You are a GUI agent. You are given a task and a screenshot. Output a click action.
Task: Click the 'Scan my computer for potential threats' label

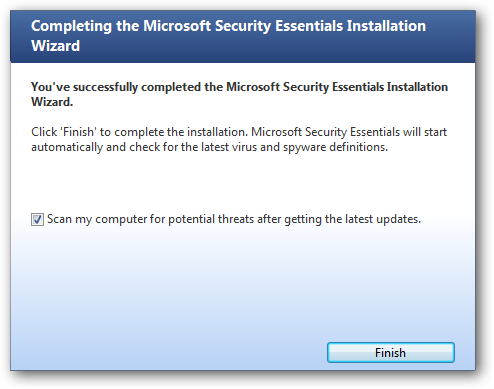click(x=234, y=219)
